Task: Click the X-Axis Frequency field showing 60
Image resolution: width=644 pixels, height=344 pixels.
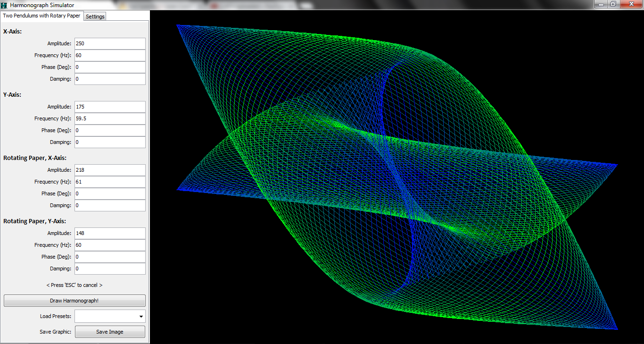Action: click(110, 55)
